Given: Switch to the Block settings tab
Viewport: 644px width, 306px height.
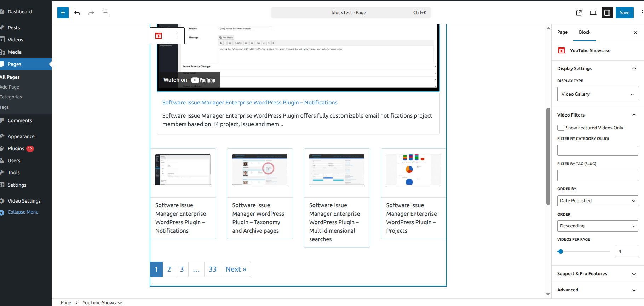Looking at the screenshot, I should point(585,32).
